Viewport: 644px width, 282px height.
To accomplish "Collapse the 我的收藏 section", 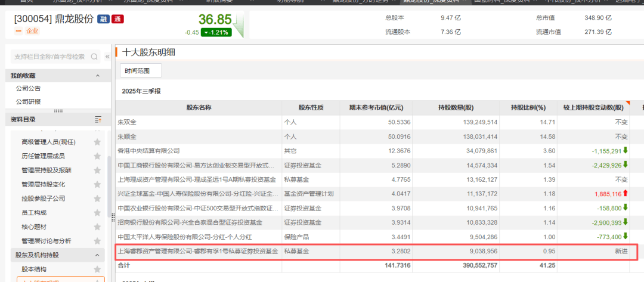I will pos(98,76).
